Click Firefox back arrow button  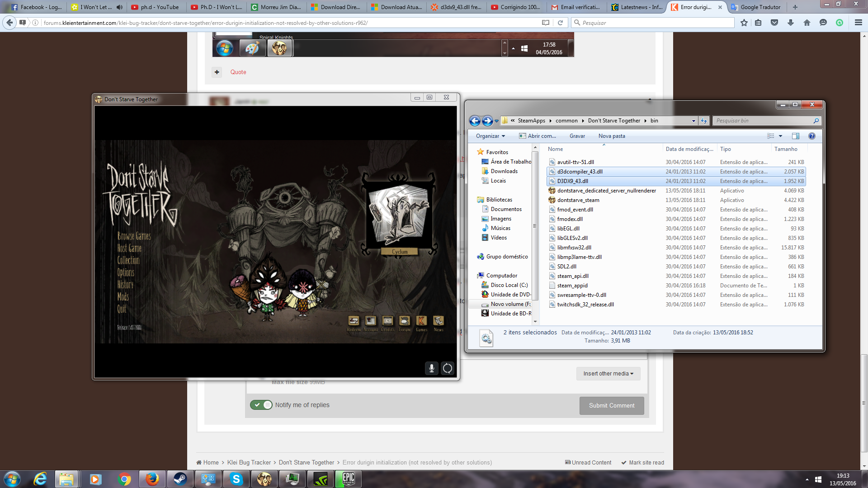9,23
